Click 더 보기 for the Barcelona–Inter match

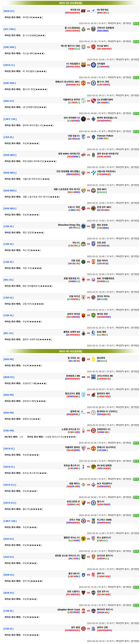coord(102,77)
